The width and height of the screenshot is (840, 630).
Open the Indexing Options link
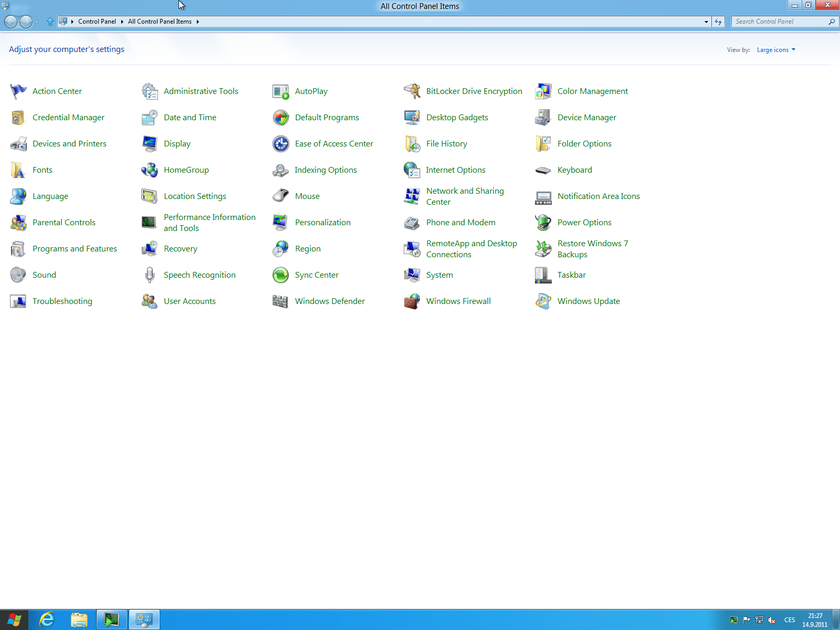(325, 170)
